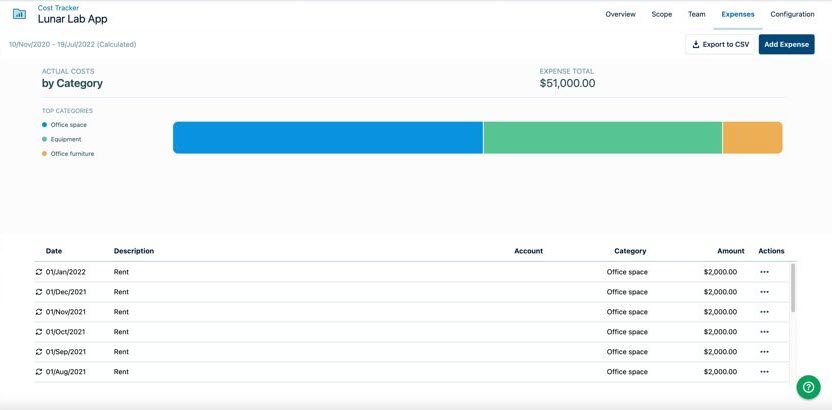Switch to the Overview tab
This screenshot has height=410, width=832.
click(x=620, y=15)
